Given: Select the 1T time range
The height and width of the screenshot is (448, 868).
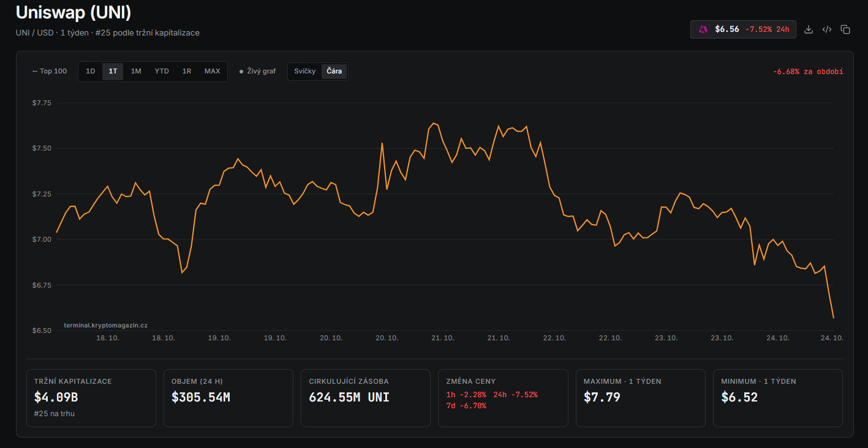Looking at the screenshot, I should 113,72.
